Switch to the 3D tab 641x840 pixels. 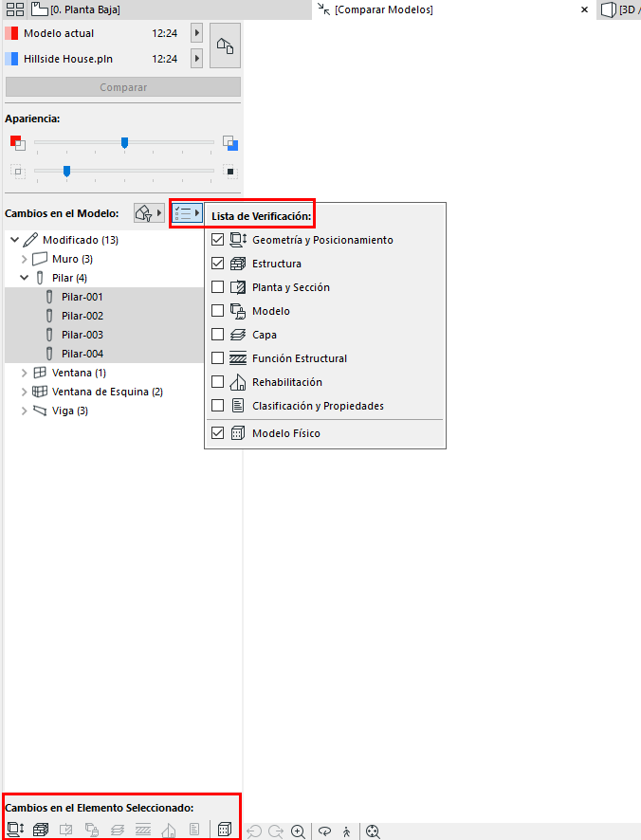(x=620, y=9)
